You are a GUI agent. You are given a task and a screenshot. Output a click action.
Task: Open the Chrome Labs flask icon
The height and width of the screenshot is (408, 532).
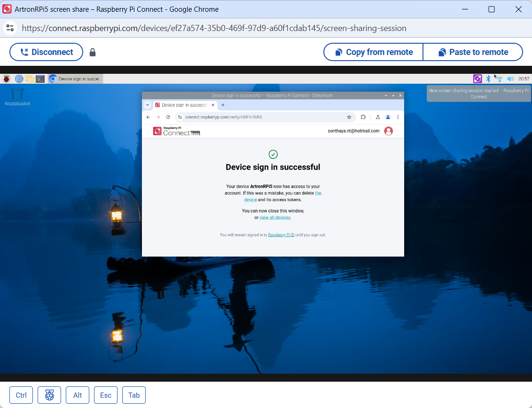378,117
